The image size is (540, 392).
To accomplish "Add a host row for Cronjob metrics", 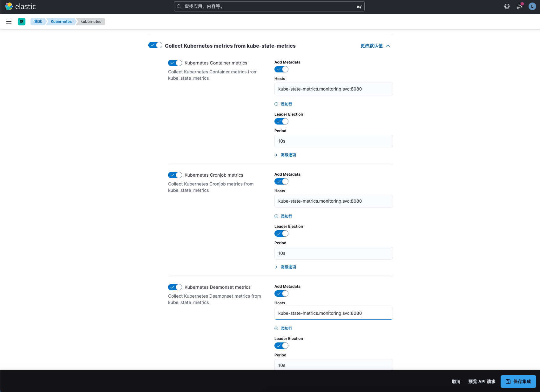I will tap(283, 216).
